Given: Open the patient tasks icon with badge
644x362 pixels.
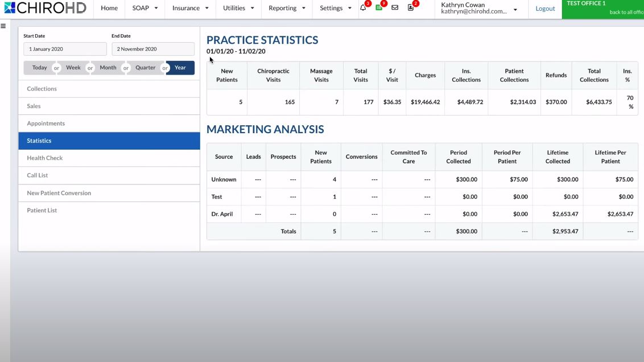Looking at the screenshot, I should pos(411,8).
